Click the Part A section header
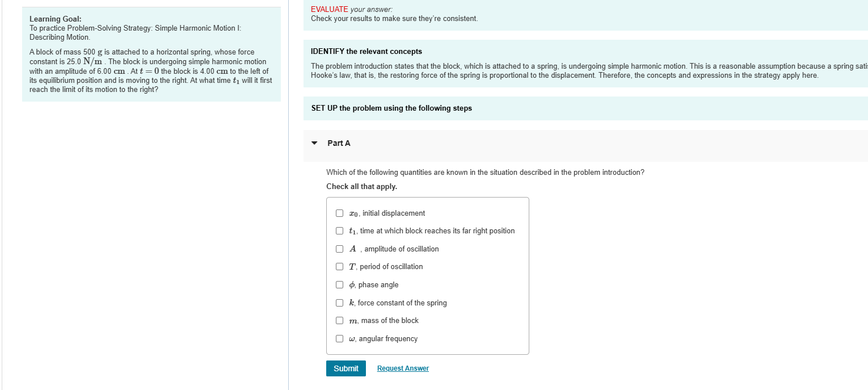The width and height of the screenshot is (868, 390). click(339, 143)
